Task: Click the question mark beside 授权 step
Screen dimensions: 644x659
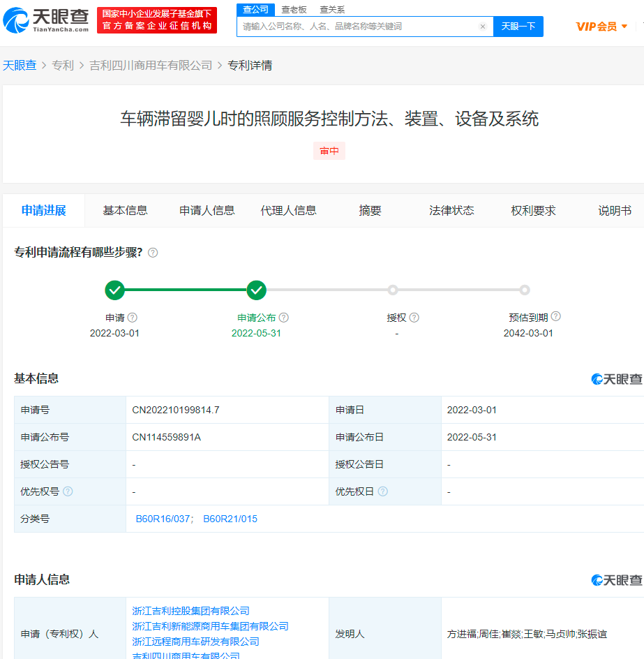Action: [x=414, y=318]
